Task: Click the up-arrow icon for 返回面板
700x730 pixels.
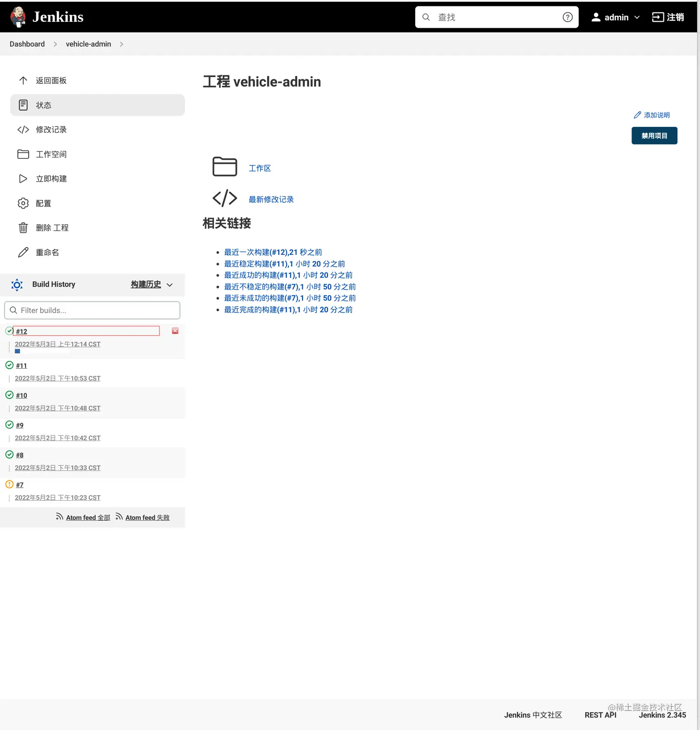Action: click(x=23, y=81)
